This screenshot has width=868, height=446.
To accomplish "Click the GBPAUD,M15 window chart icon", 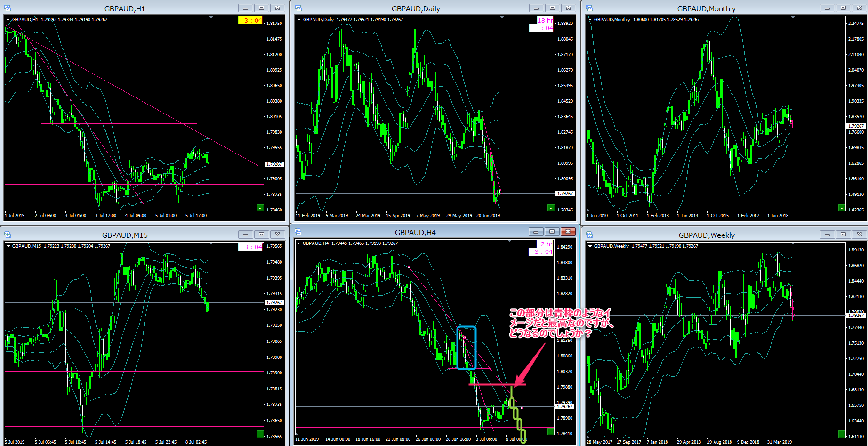I will 8,235.
